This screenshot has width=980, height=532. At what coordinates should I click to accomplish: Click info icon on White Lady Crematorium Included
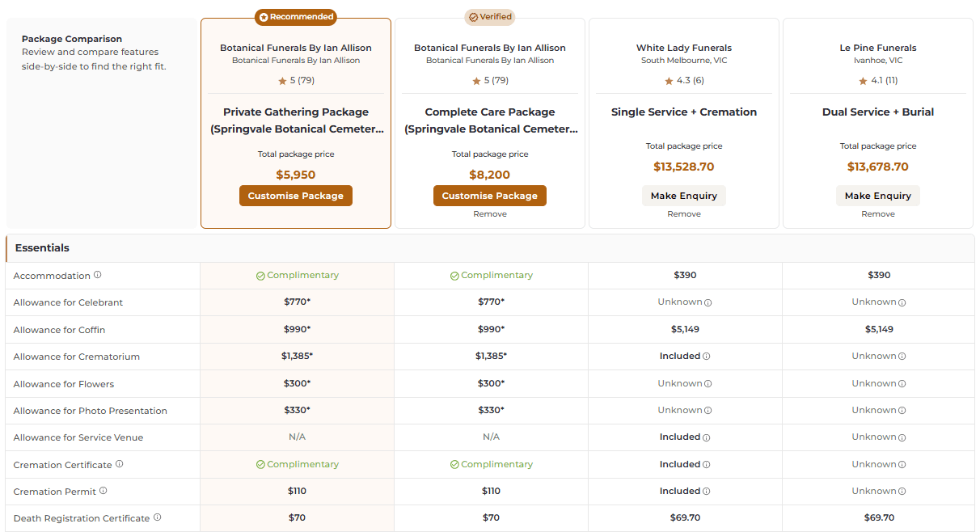(706, 357)
